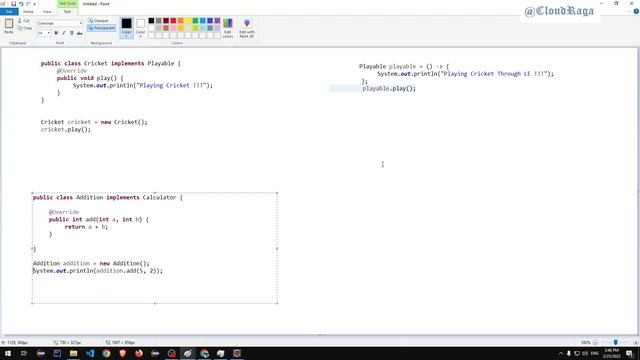
Task: Click the Cut scissors icon
Action: (x=20, y=20)
